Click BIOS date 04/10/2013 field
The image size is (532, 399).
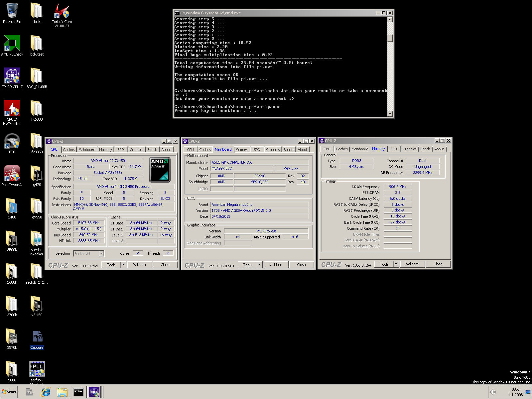pyautogui.click(x=259, y=216)
